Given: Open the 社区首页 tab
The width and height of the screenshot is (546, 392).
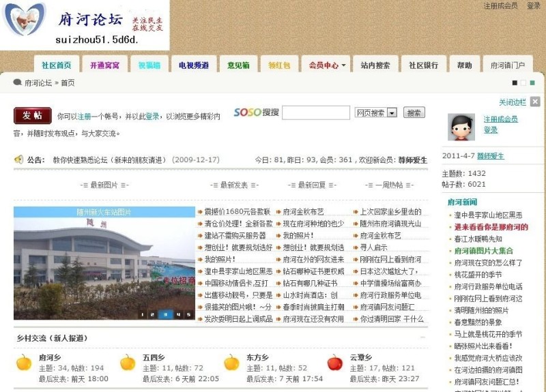Looking at the screenshot, I should pyautogui.click(x=57, y=65).
